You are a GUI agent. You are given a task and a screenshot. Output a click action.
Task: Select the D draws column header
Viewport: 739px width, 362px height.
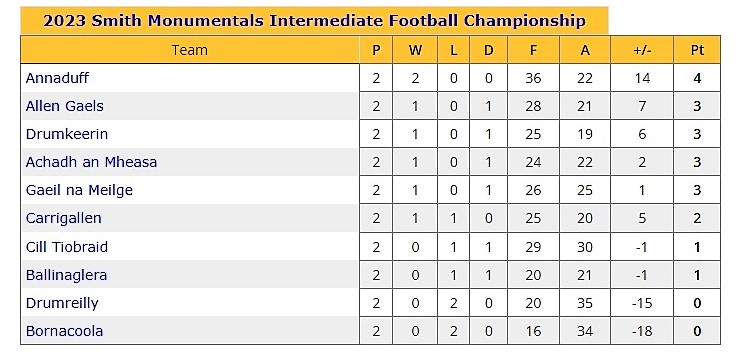[489, 50]
